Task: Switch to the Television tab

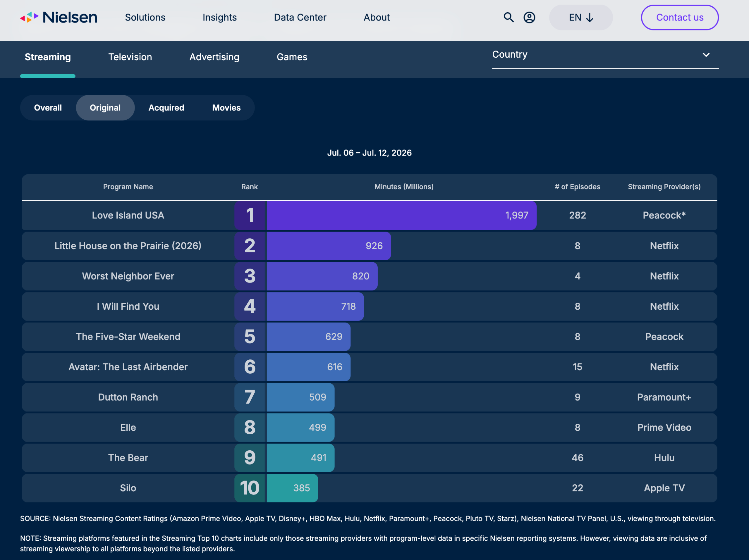Action: pos(130,57)
